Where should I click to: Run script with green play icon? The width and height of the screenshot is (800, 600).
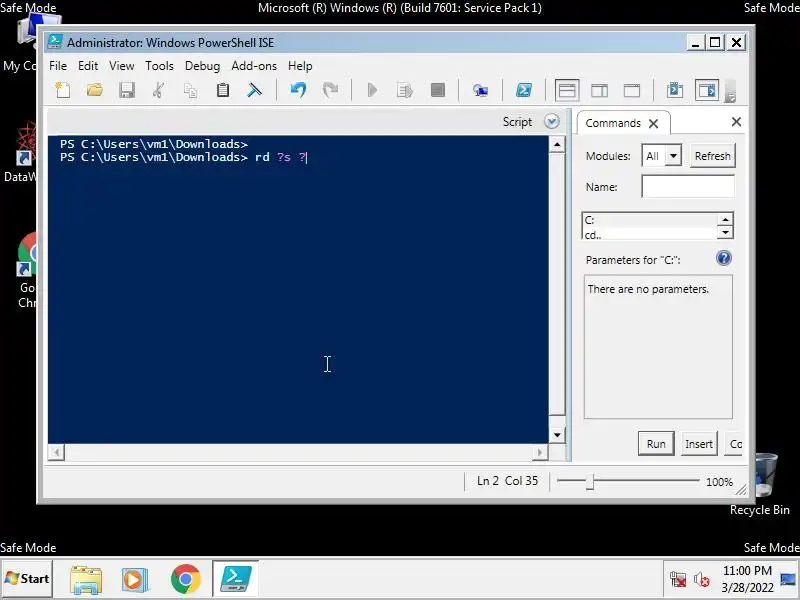point(372,90)
